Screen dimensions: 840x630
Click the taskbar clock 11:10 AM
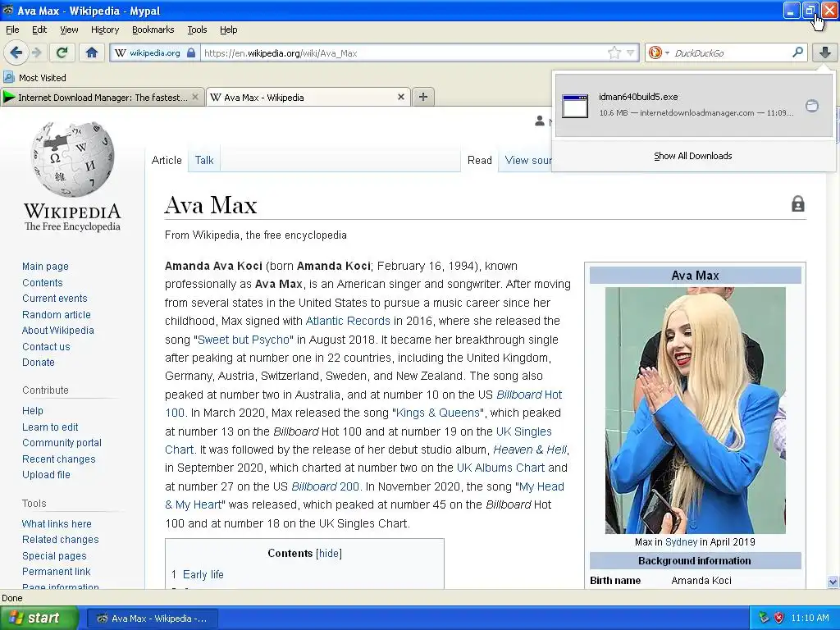coord(810,618)
